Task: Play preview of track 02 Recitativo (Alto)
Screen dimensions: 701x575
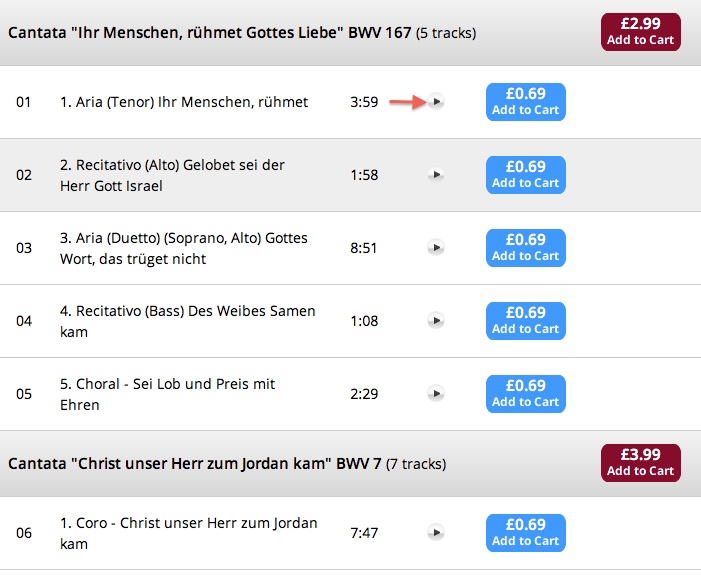Action: (x=436, y=175)
